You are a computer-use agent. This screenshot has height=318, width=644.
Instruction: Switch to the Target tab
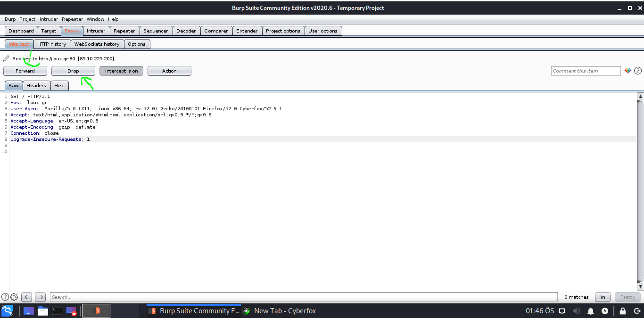point(49,31)
